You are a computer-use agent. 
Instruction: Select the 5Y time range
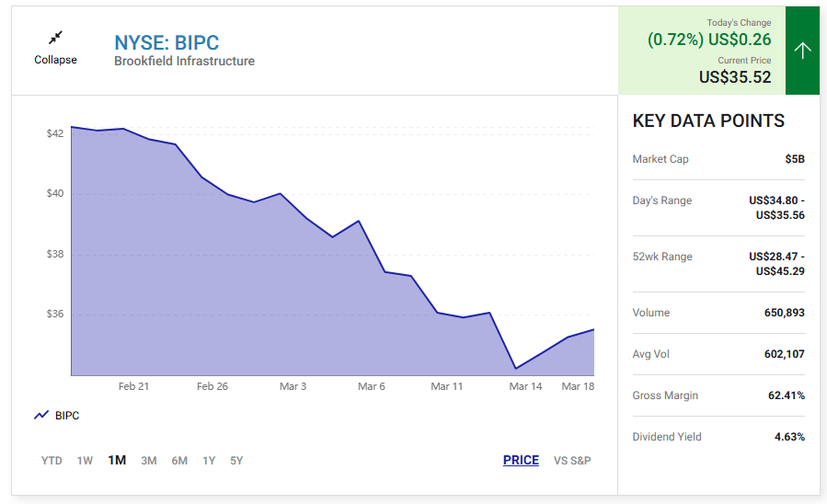point(236,460)
